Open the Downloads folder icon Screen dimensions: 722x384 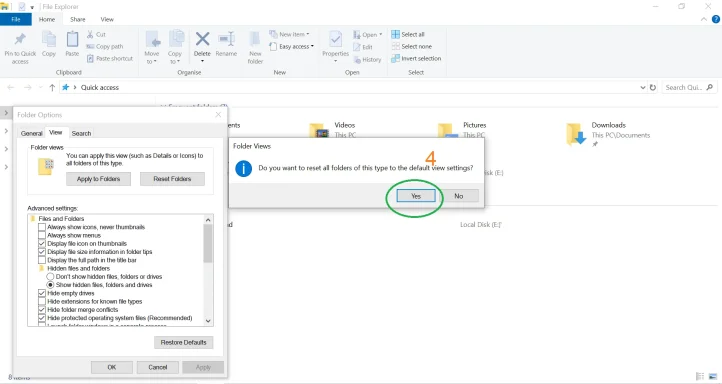tap(576, 134)
